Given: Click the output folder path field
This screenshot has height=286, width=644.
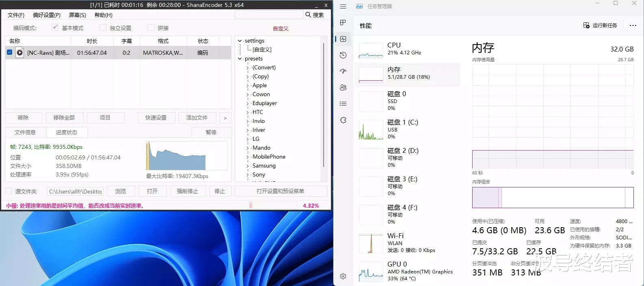Looking at the screenshot, I should [x=75, y=191].
